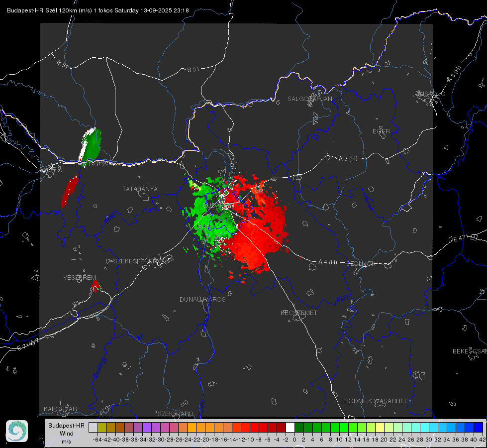This screenshot has width=487, height=448.
Task: Click the 'Budapest-HR Wind m/s' legend label
Action: tap(66, 434)
